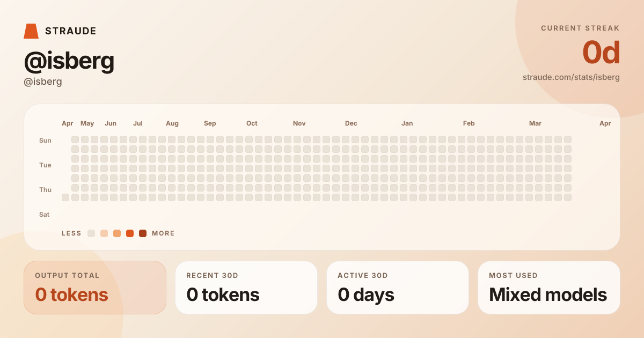Click the large @isberg username heading
The height and width of the screenshot is (338, 644).
tap(69, 61)
